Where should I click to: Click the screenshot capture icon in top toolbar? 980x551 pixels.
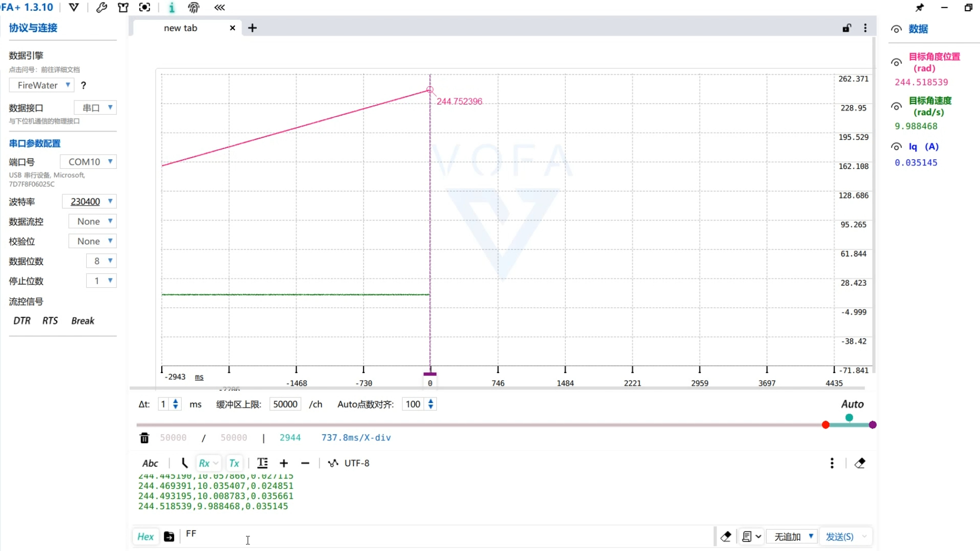tap(144, 8)
